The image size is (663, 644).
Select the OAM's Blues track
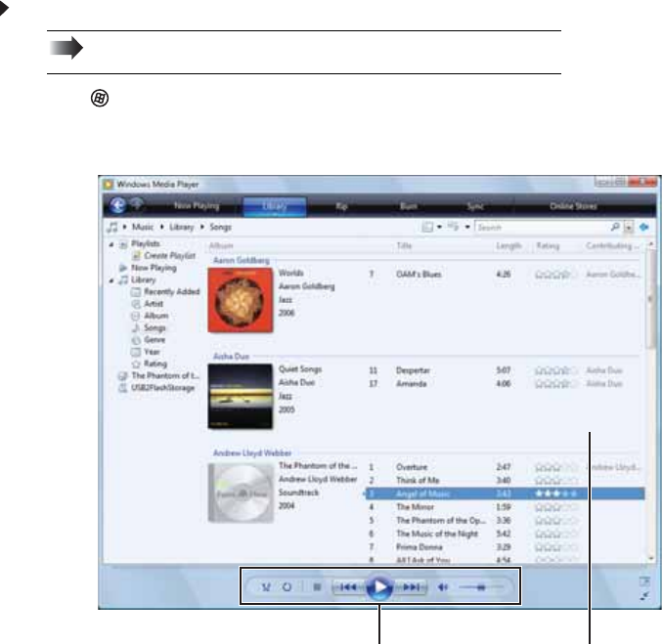click(x=419, y=275)
